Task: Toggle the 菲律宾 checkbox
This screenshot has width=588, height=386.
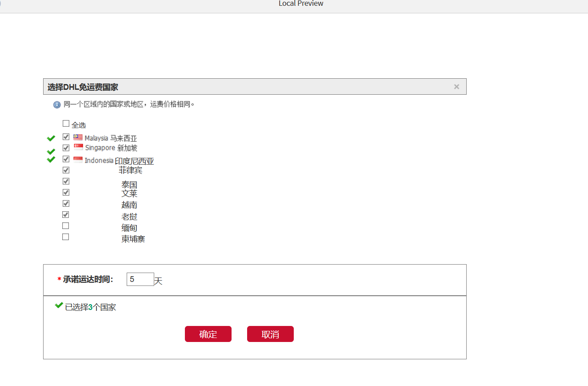Action: pos(66,170)
